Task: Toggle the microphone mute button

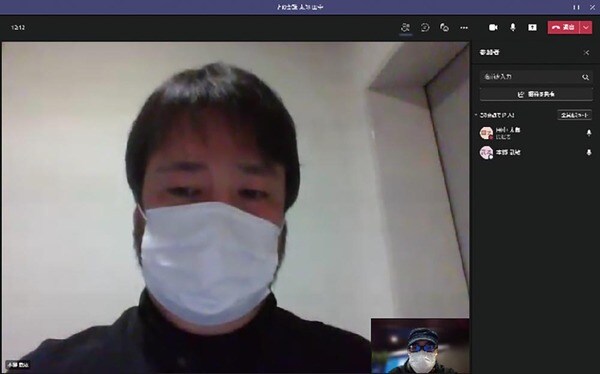Action: [x=513, y=28]
